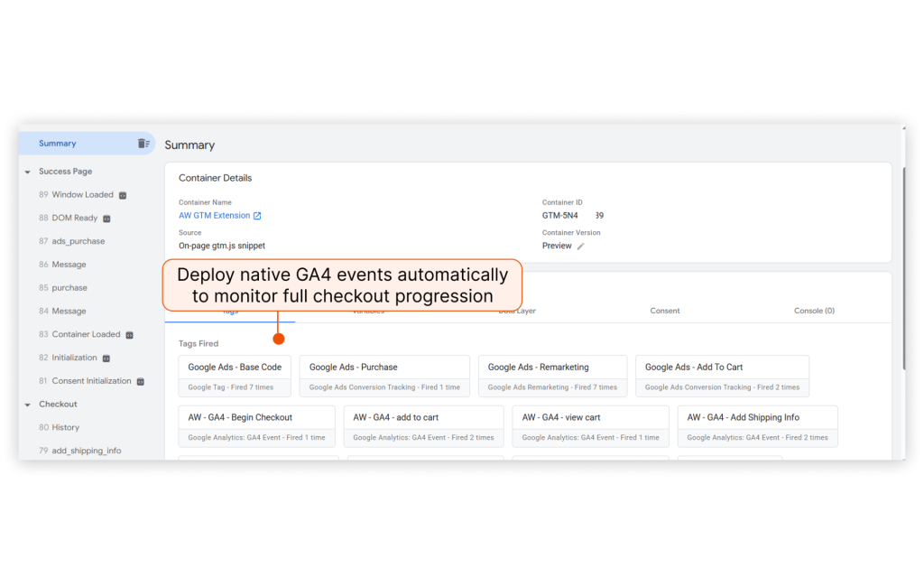Select the Summary item in the sidebar

click(87, 144)
